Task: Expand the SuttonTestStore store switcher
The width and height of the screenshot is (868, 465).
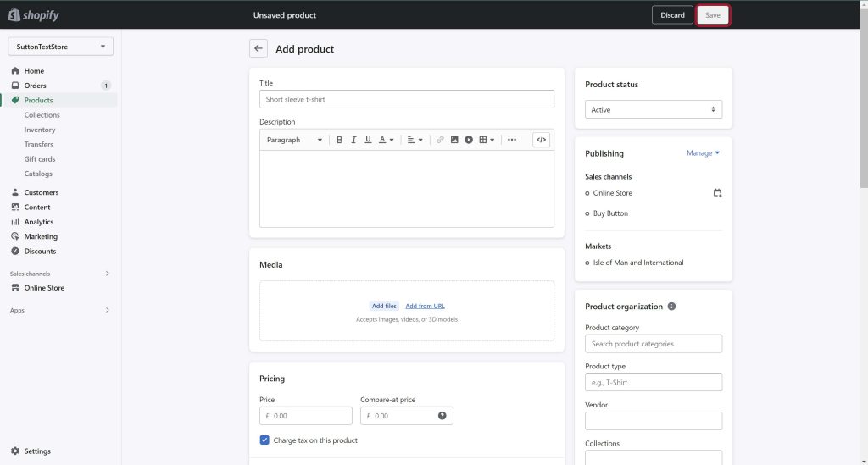Action: coord(61,47)
